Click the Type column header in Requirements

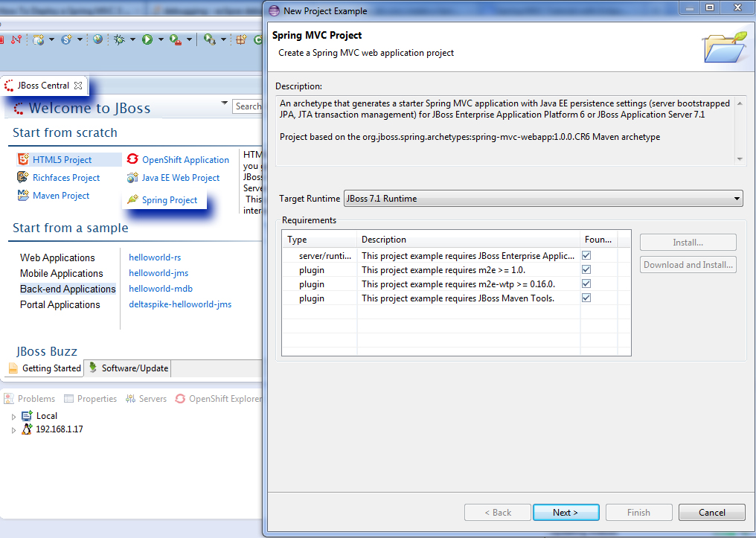click(319, 240)
